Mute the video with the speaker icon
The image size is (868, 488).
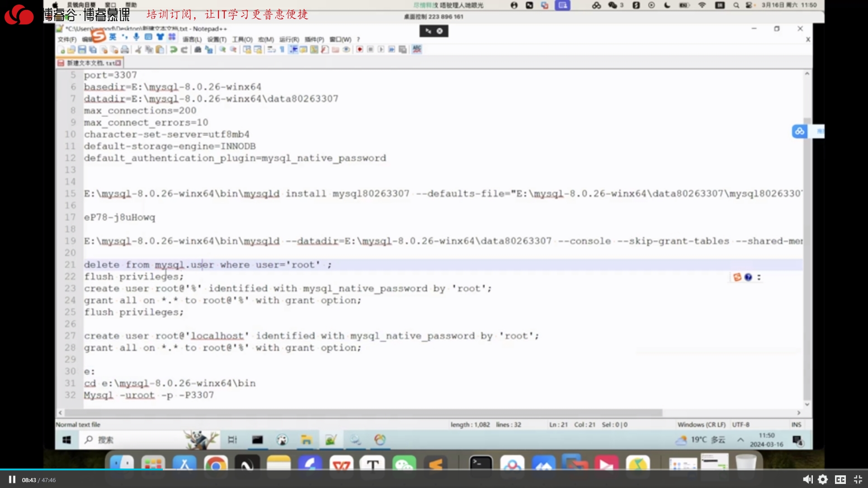[x=807, y=479]
